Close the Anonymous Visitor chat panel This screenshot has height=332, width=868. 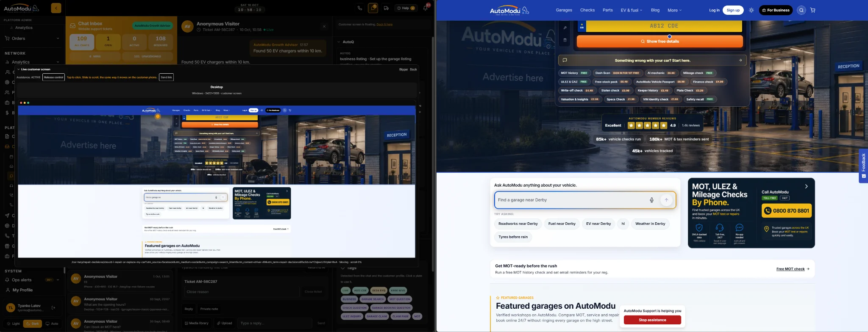point(324,26)
